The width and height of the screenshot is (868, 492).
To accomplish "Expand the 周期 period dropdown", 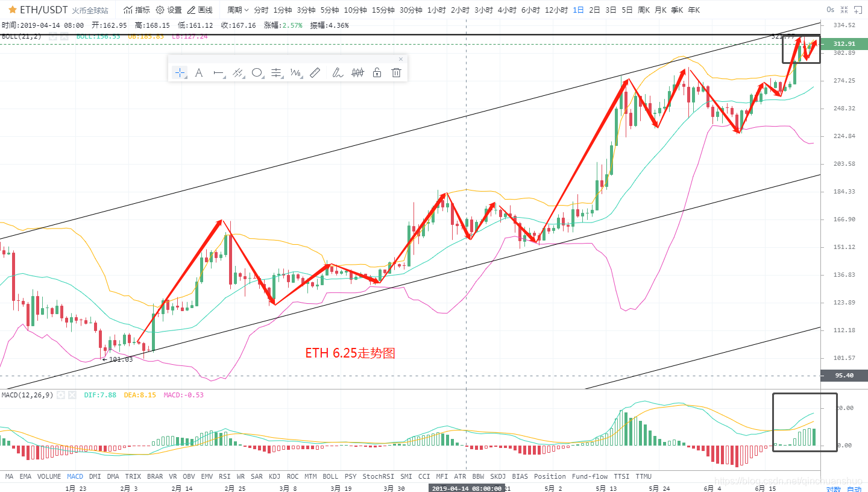I will pos(237,10).
